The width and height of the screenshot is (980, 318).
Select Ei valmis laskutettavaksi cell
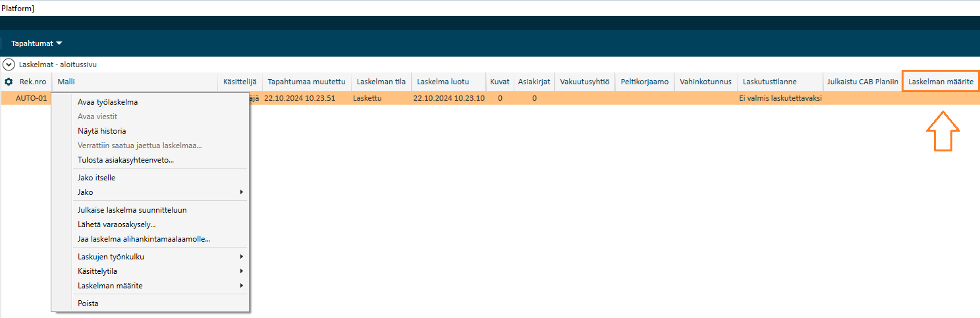pos(780,98)
